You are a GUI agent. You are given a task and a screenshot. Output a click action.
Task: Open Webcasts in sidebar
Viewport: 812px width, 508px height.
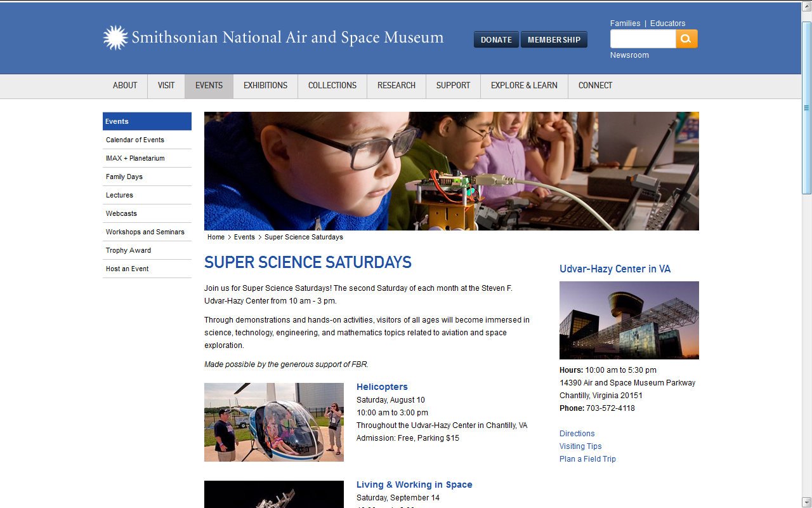(147, 213)
